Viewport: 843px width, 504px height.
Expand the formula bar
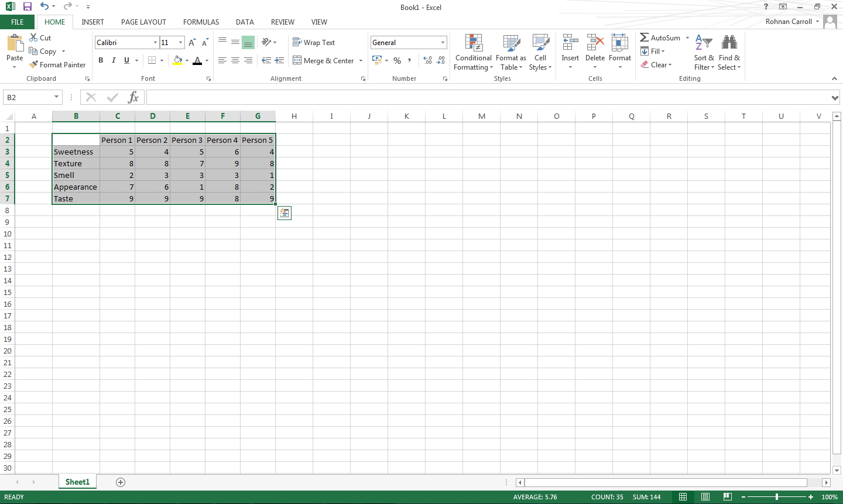(x=835, y=98)
